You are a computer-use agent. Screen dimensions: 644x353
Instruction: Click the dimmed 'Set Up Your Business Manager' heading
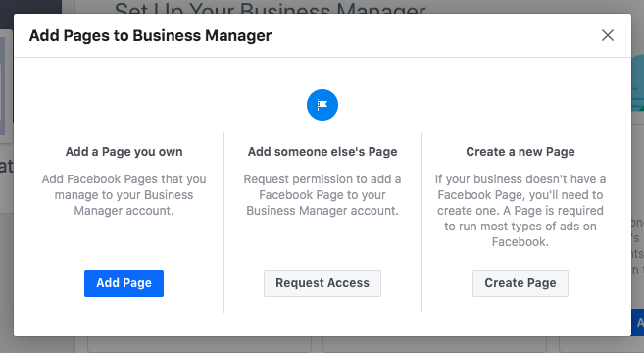point(270,8)
